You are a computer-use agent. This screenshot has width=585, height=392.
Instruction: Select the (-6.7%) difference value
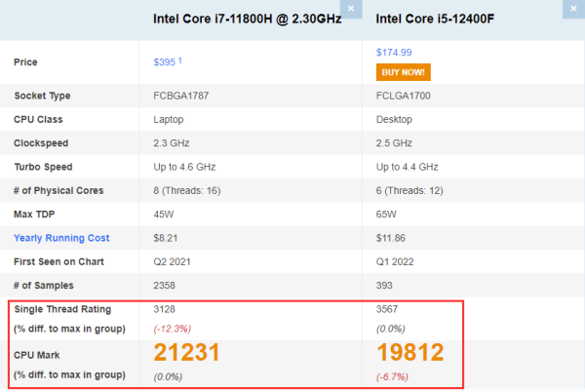[x=392, y=377]
